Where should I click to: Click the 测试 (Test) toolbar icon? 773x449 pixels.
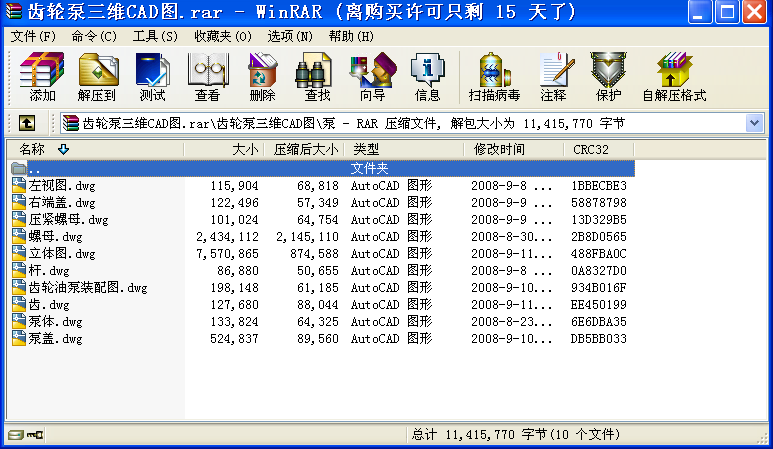[152, 77]
